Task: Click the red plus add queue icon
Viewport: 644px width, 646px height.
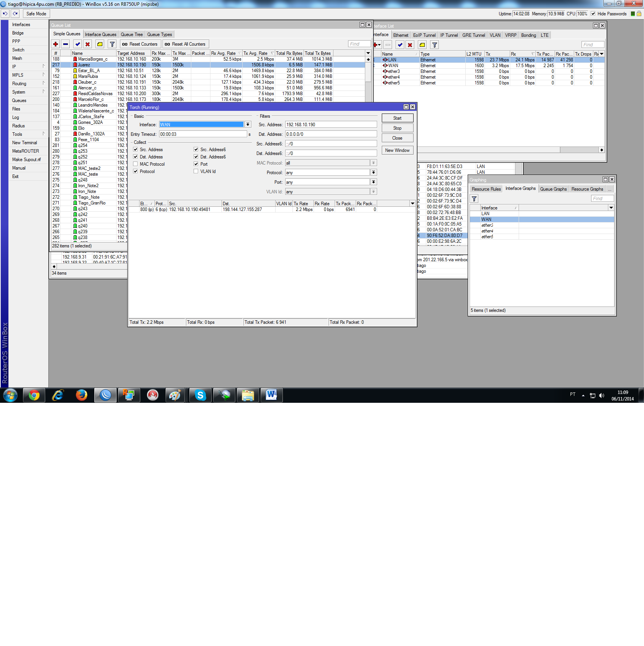Action: (x=56, y=44)
